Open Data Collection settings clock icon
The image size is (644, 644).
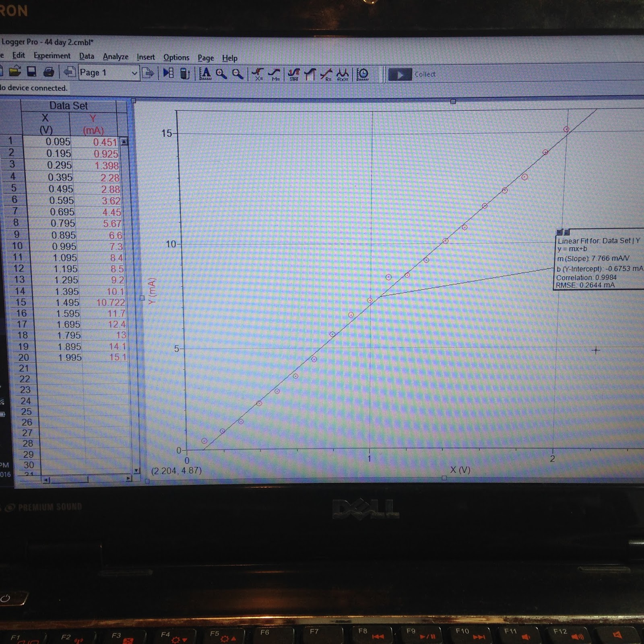click(363, 74)
